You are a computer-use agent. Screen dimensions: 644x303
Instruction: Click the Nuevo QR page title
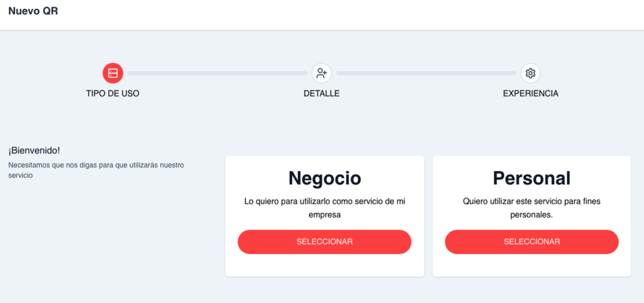coord(33,11)
